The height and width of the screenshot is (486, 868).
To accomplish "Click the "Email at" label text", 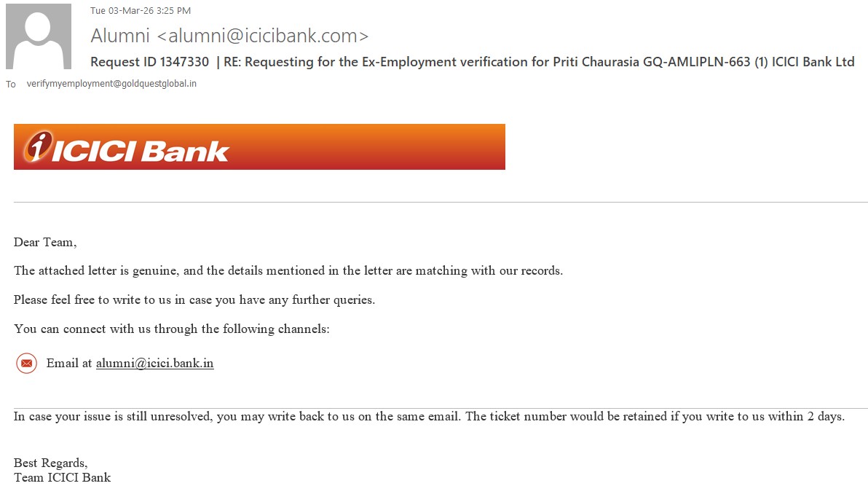I will [x=68, y=363].
